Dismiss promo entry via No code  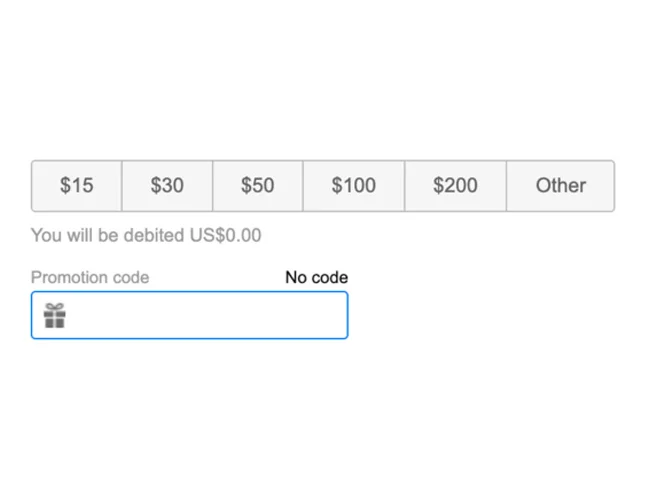click(x=317, y=277)
